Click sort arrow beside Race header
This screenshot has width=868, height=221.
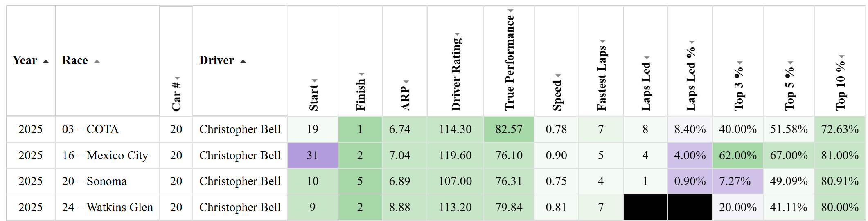pos(97,61)
